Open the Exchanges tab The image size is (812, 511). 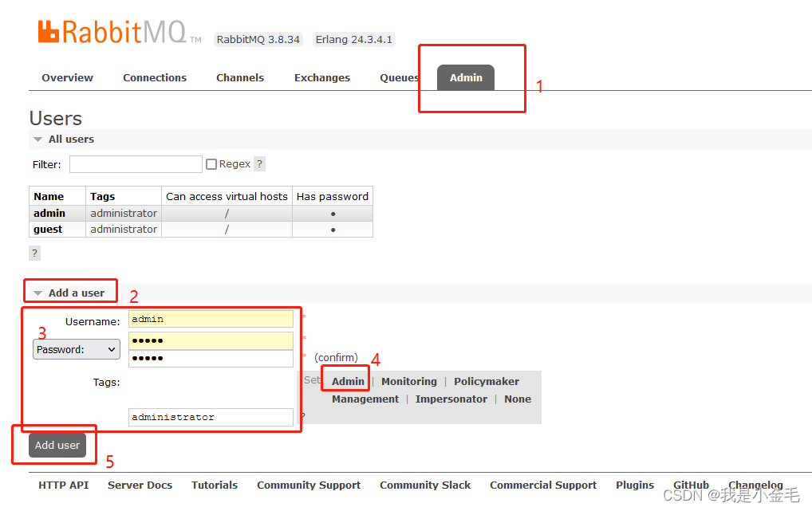pos(322,77)
